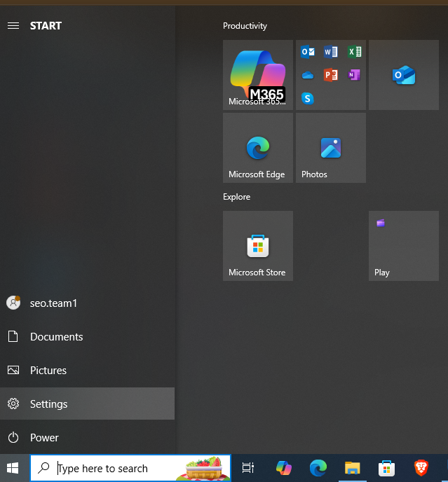Open the Microsoft Store tile

[x=258, y=246]
